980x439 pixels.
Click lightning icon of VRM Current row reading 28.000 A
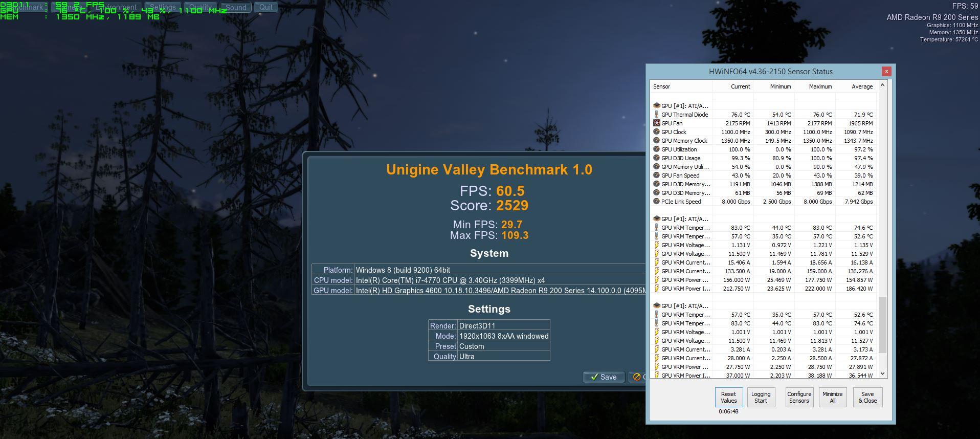[656, 358]
